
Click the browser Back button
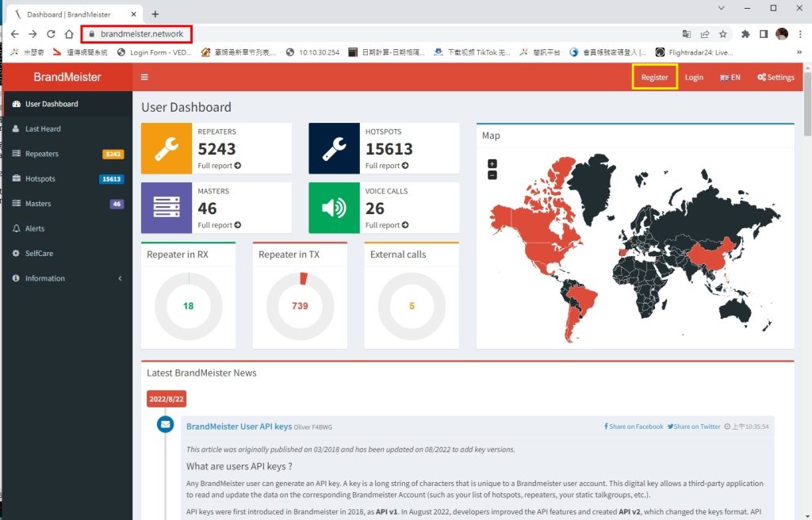pos(14,33)
